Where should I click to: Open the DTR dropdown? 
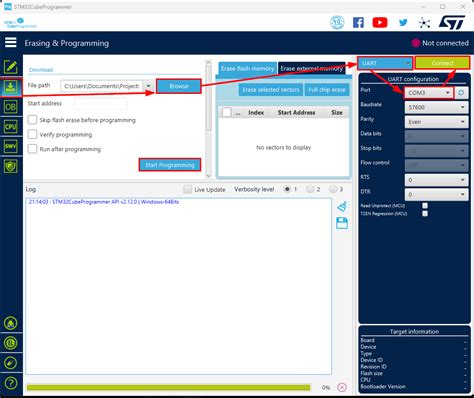(x=436, y=194)
